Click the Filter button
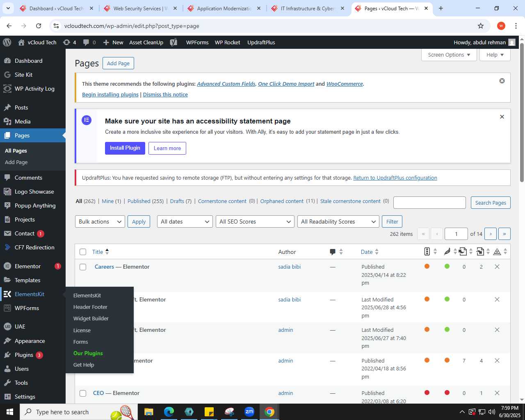525x420 pixels. [392, 221]
